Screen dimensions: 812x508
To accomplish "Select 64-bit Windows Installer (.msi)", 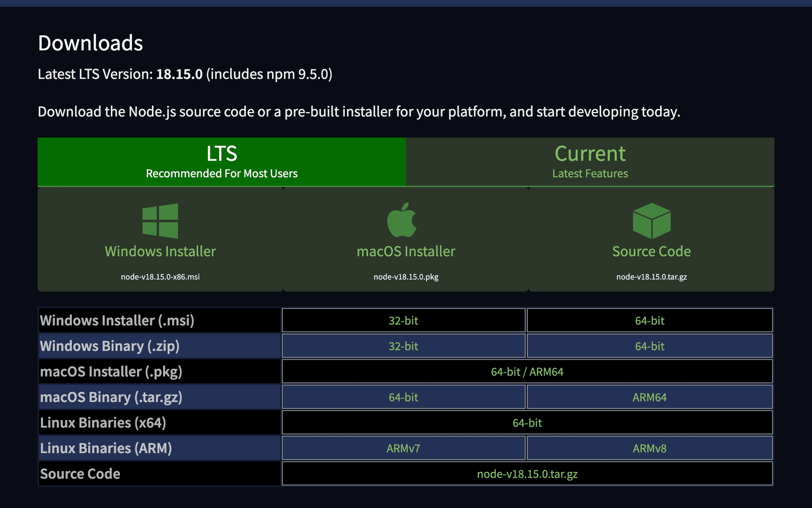I will 650,321.
